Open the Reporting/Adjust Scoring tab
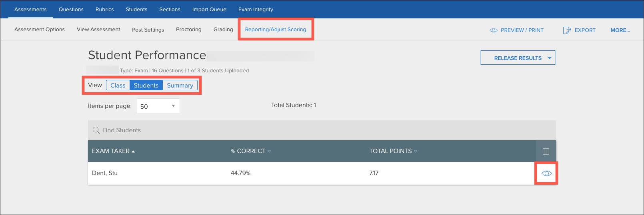Screen dimensions: 644x215 click(276, 30)
